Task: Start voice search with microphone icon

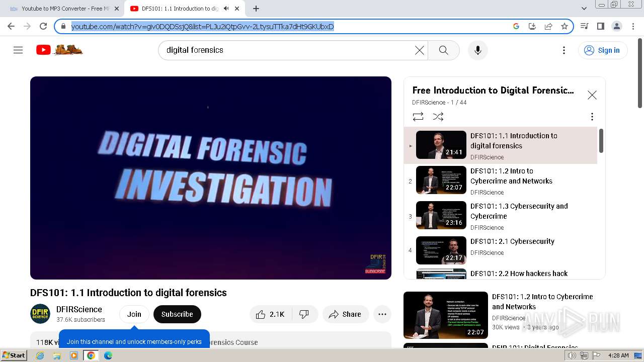Action: click(477, 50)
